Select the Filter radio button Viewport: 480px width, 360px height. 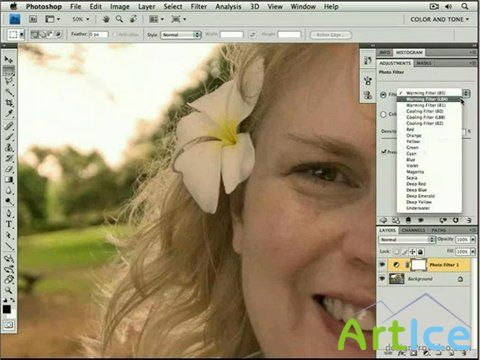coord(383,95)
